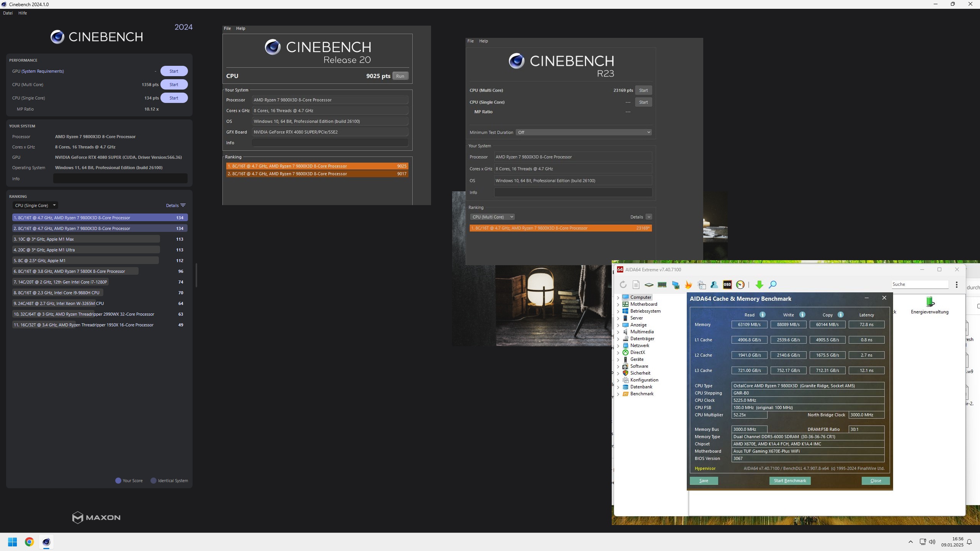Toggle Details filter in Cinebench 2024 ranking
Image resolution: width=980 pixels, height=551 pixels.
click(x=176, y=205)
